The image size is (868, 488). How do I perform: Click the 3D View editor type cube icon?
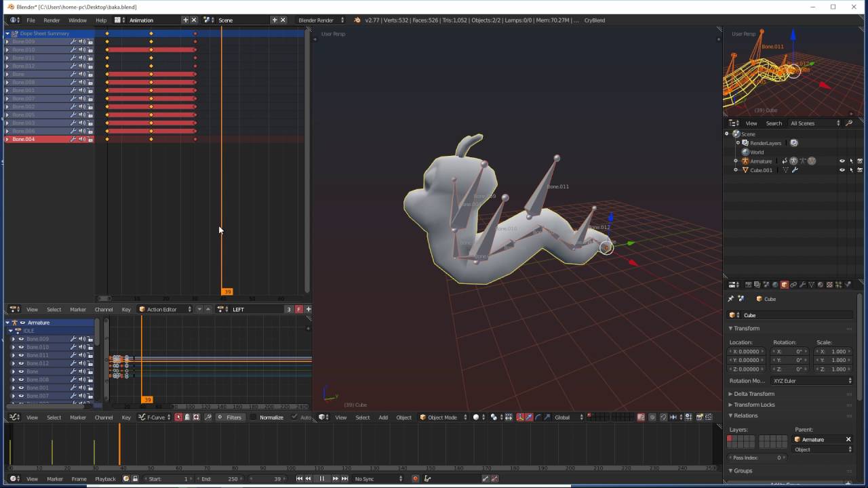324,418
